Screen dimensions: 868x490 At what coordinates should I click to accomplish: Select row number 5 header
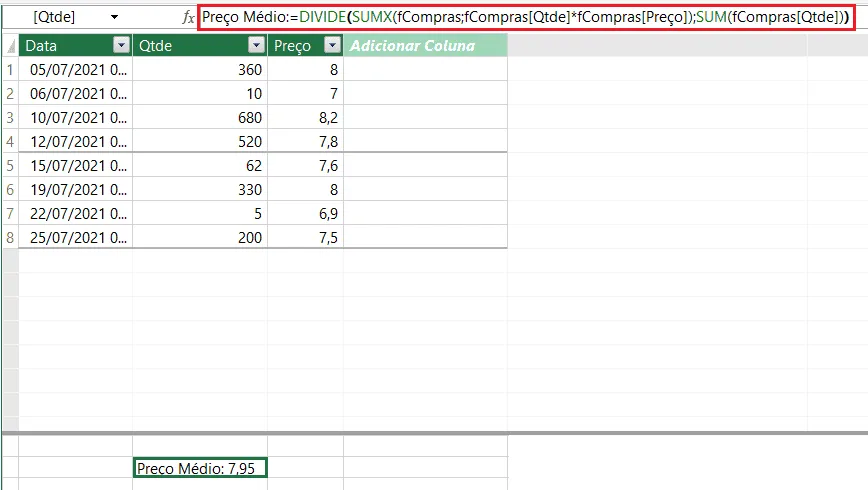(x=10, y=166)
